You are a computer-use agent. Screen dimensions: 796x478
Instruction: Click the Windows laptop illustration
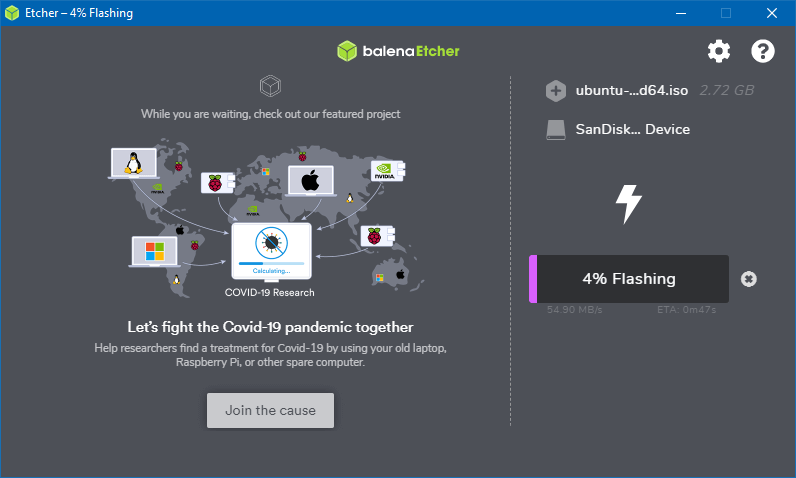[x=154, y=251]
